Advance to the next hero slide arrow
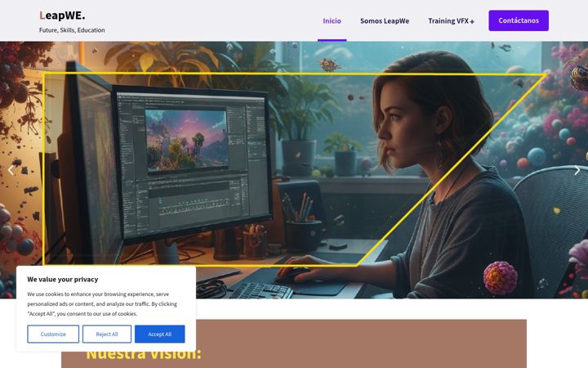The width and height of the screenshot is (588, 368). point(577,170)
